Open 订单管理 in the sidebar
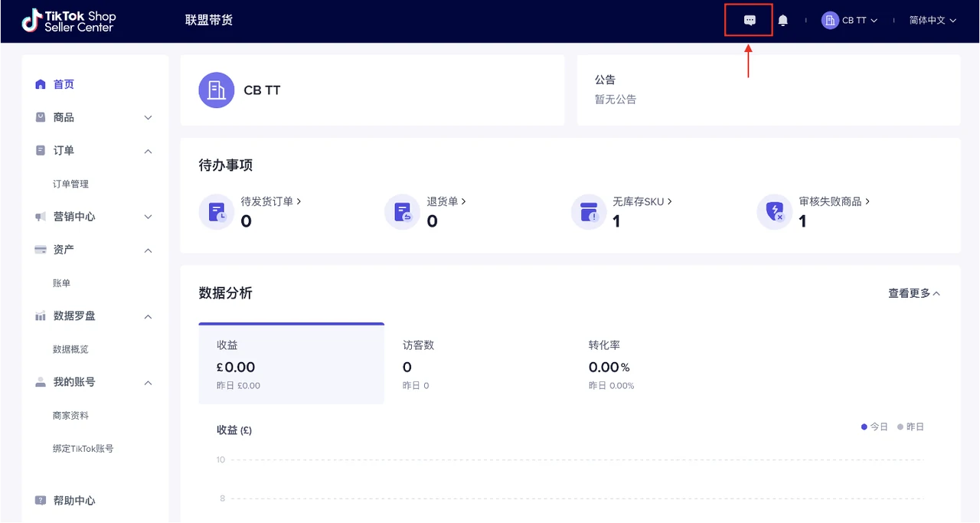The image size is (980, 523). pos(70,184)
